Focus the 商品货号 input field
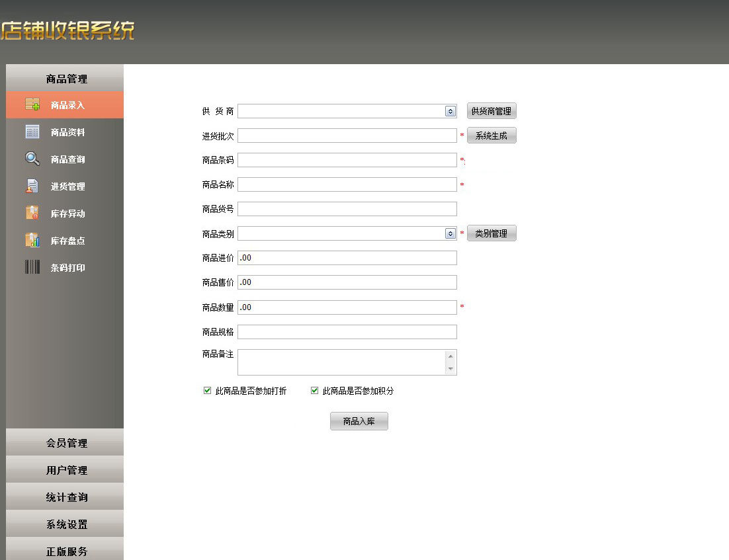This screenshot has height=560, width=729. pos(347,209)
